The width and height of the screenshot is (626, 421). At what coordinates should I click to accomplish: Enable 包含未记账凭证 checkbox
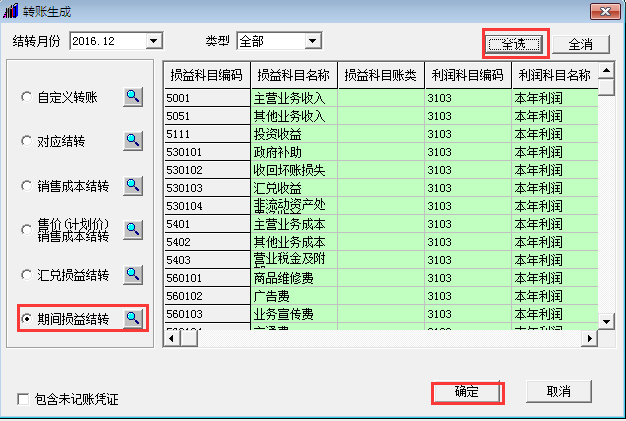coord(23,400)
